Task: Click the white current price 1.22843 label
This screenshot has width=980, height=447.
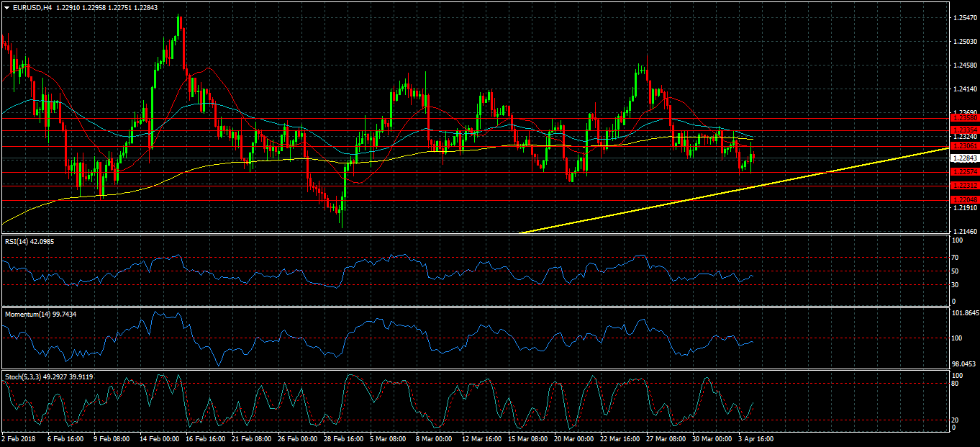Action: tap(963, 158)
